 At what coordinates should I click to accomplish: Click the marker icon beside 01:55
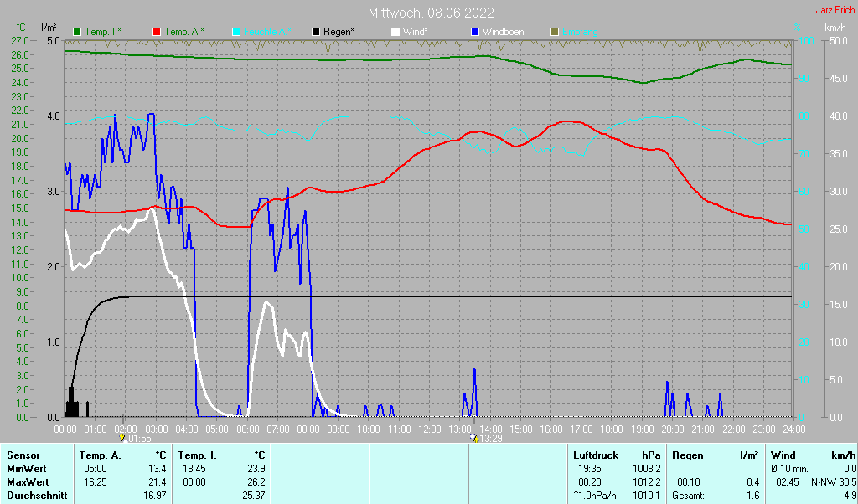(x=122, y=438)
